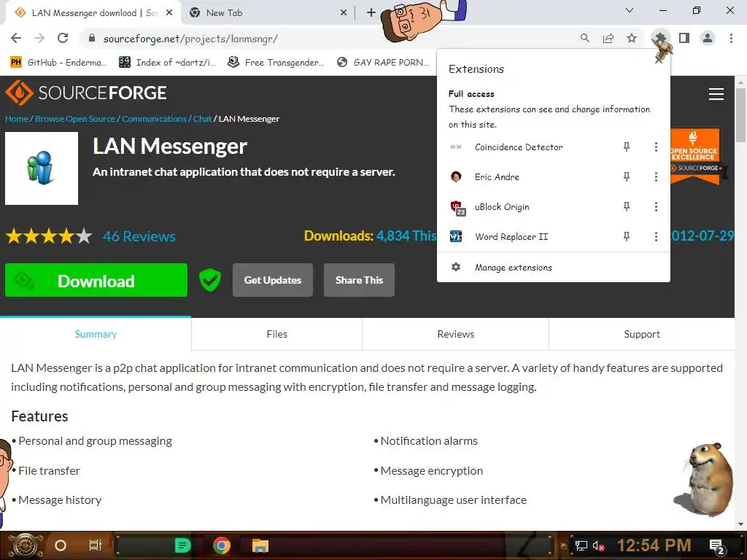
Task: Go to Home breadcrumb
Action: point(17,119)
